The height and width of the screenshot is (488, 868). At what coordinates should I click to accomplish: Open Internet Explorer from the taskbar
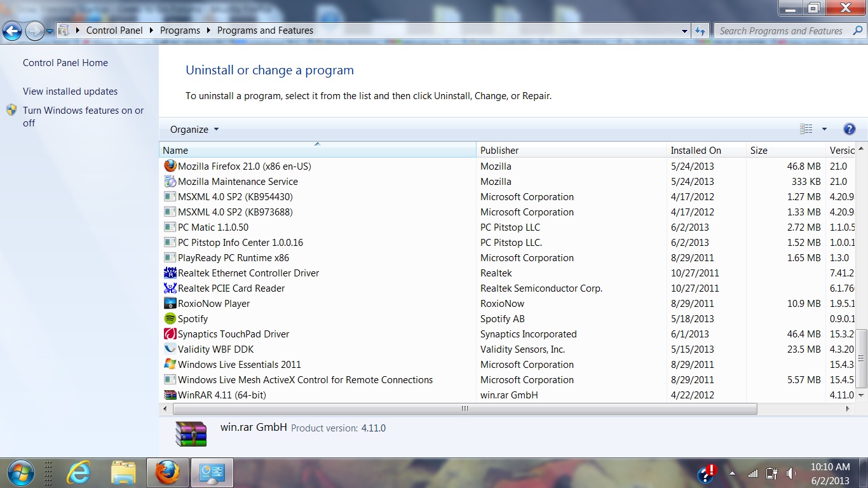79,473
